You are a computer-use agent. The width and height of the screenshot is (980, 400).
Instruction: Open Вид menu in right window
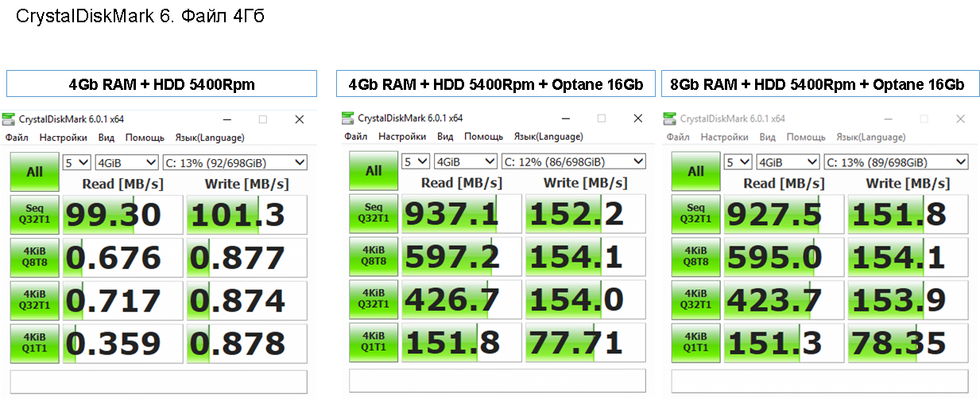767,137
